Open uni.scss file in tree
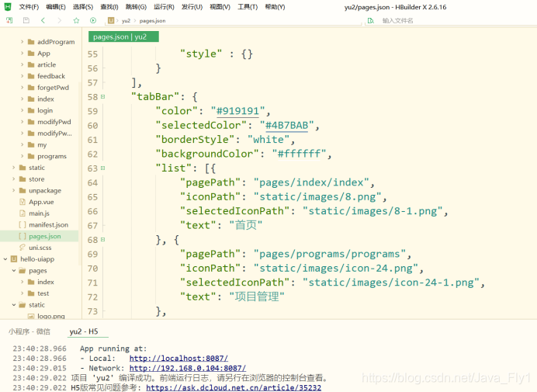This screenshot has width=537, height=392. pyautogui.click(x=40, y=248)
